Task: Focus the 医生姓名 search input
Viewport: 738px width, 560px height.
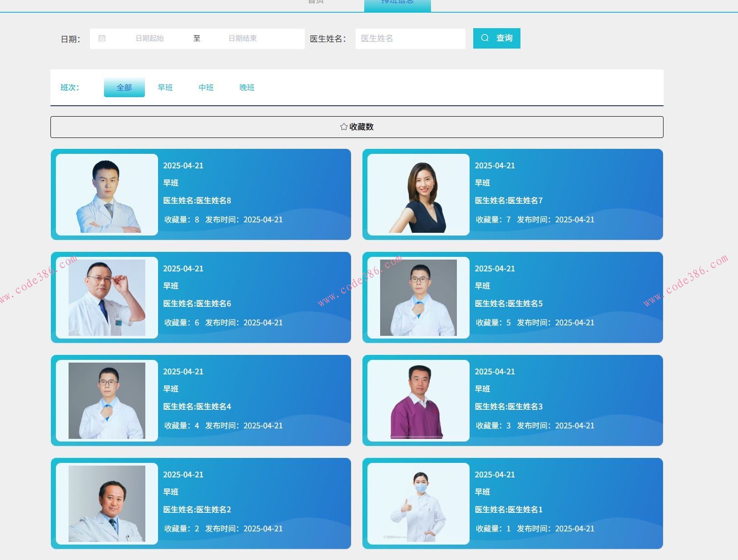Action: click(410, 39)
